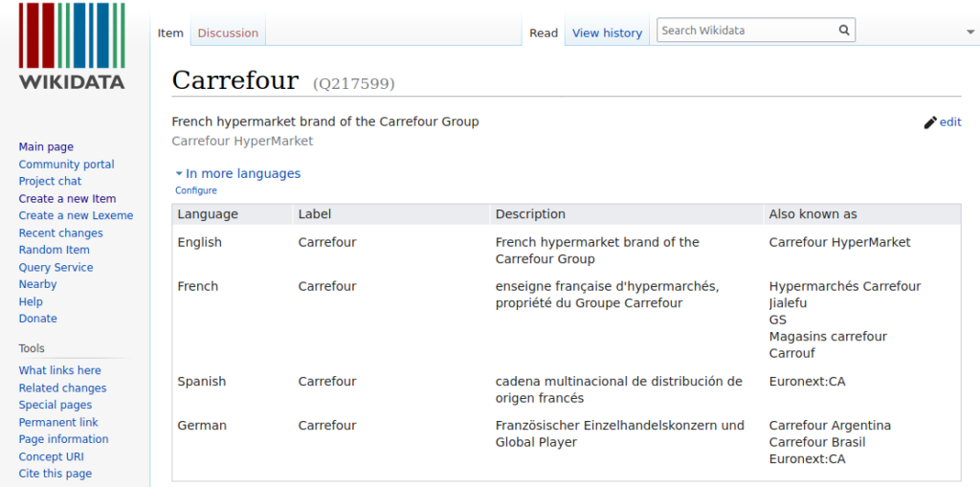Image resolution: width=980 pixels, height=487 pixels.
Task: Click the Magasins carrefour alias
Action: pyautogui.click(x=828, y=337)
